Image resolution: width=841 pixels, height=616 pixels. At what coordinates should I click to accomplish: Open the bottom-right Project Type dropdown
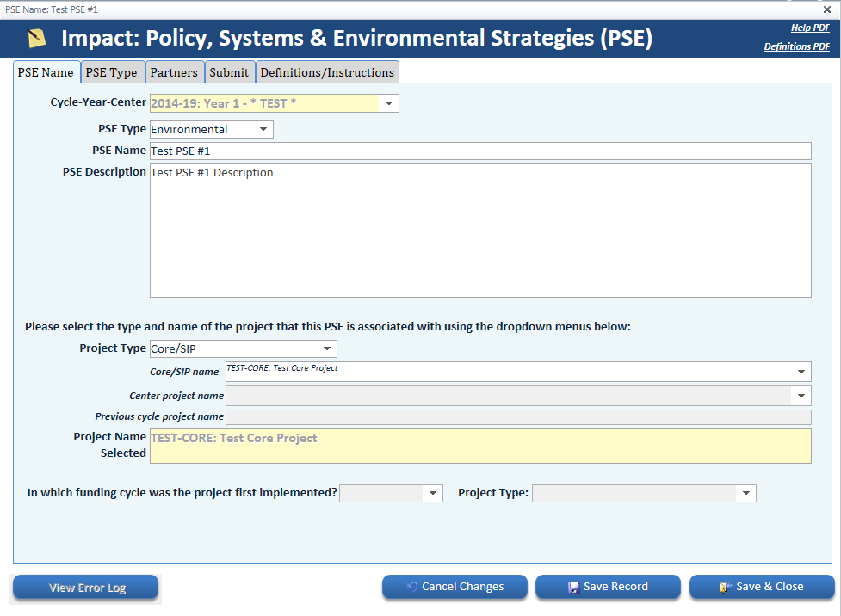[745, 493]
